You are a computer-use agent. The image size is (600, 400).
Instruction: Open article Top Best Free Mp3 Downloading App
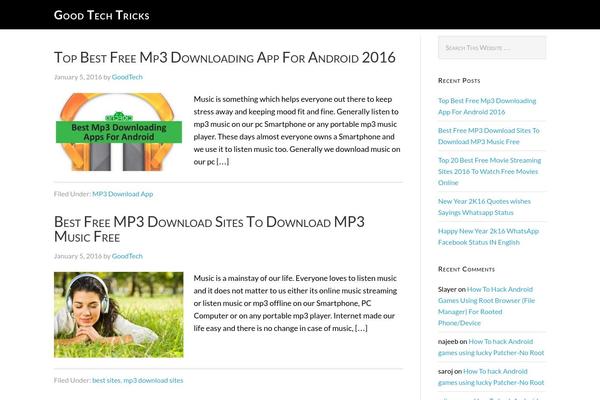coord(225,57)
